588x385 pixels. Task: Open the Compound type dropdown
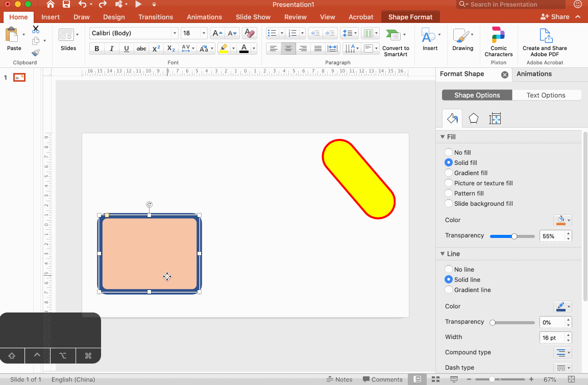tap(562, 352)
